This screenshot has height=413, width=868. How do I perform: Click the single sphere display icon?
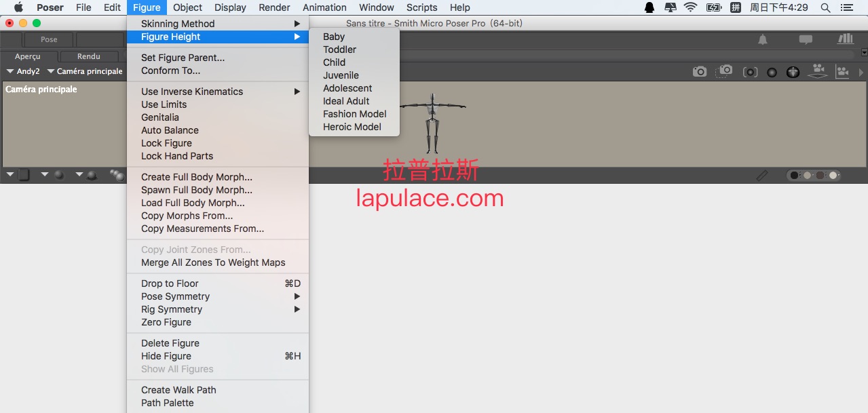point(59,175)
